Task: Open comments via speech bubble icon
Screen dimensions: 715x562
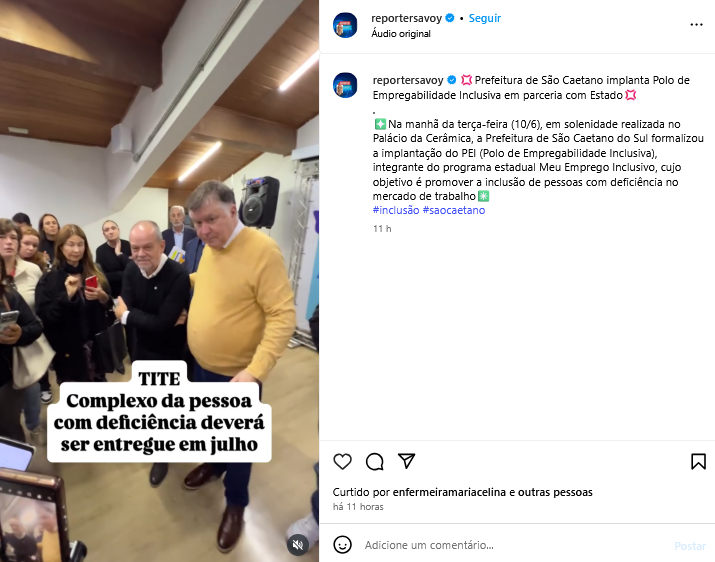Action: (374, 461)
